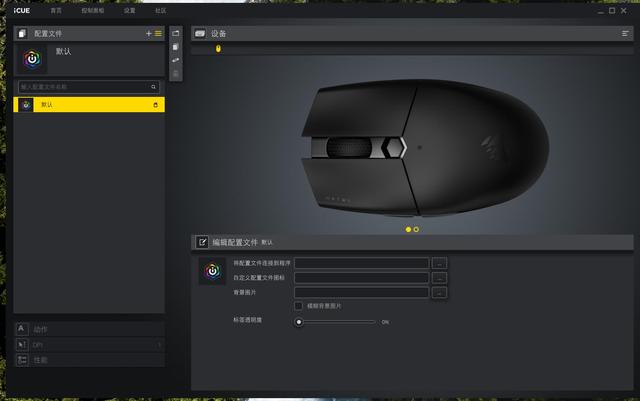Add a new profile with plus icon

pyautogui.click(x=149, y=33)
